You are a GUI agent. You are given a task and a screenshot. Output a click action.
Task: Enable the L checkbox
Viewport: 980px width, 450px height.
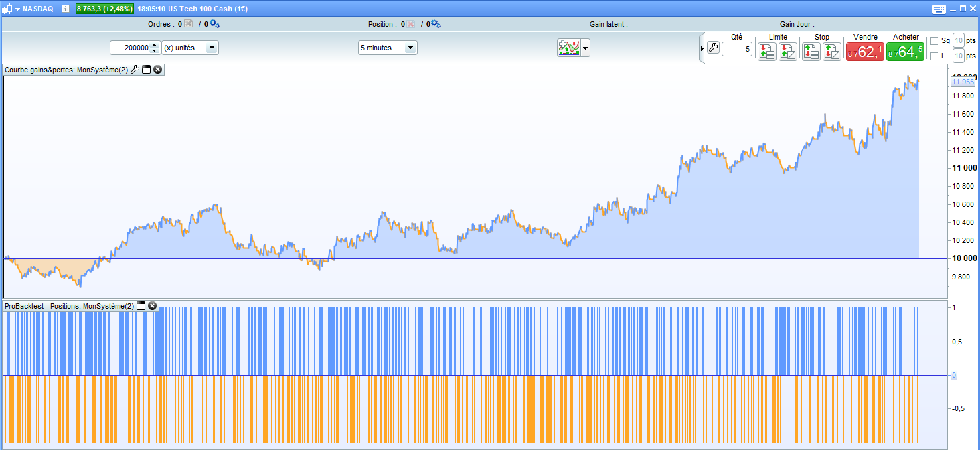(x=934, y=56)
